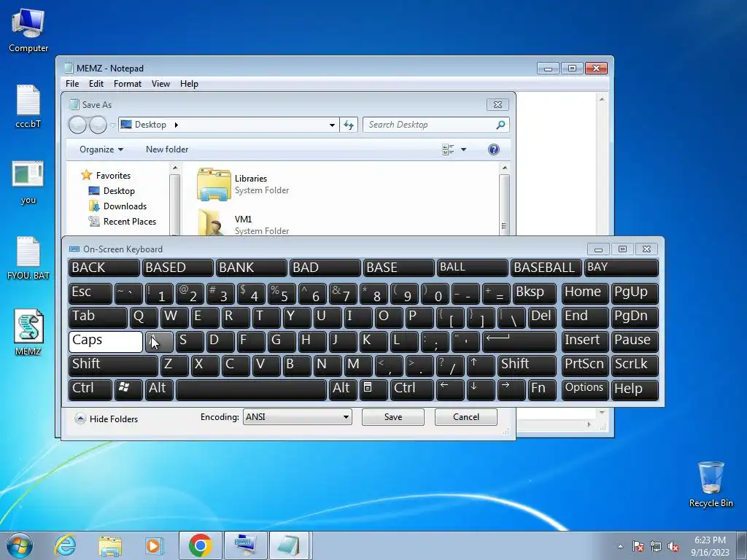Toggle the right Ctrl key
Viewport: 747px width, 560px height.
pos(412,389)
